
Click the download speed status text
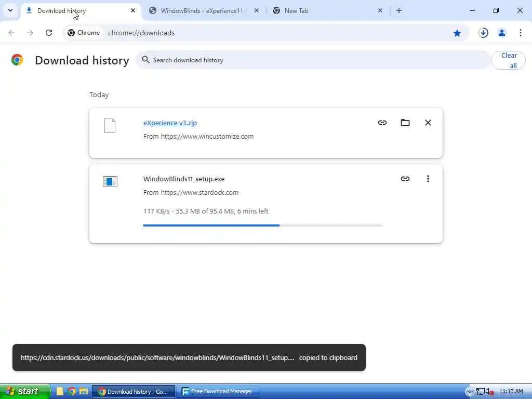pyautogui.click(x=206, y=211)
